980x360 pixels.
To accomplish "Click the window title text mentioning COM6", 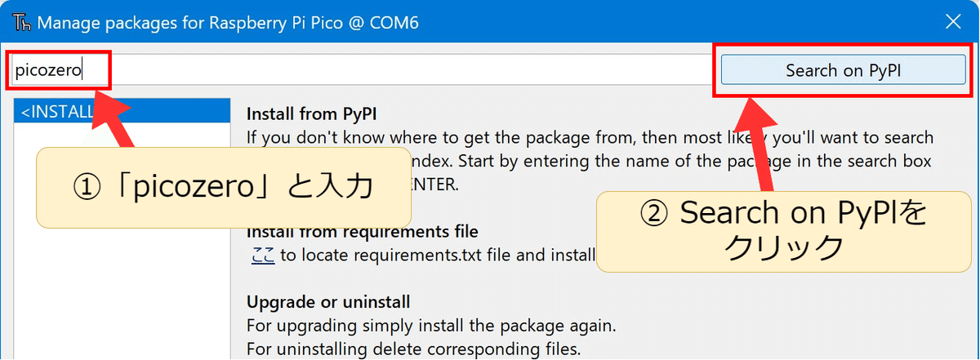I will tap(228, 22).
